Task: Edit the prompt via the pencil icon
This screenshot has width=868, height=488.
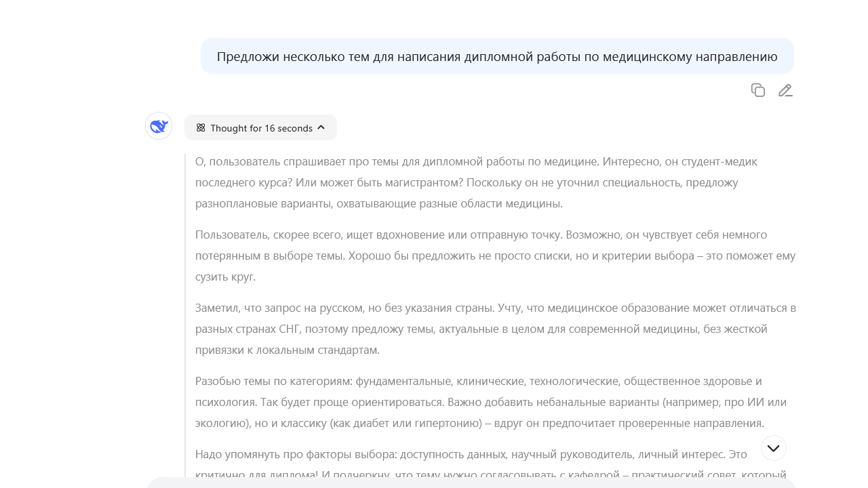Action: [785, 90]
